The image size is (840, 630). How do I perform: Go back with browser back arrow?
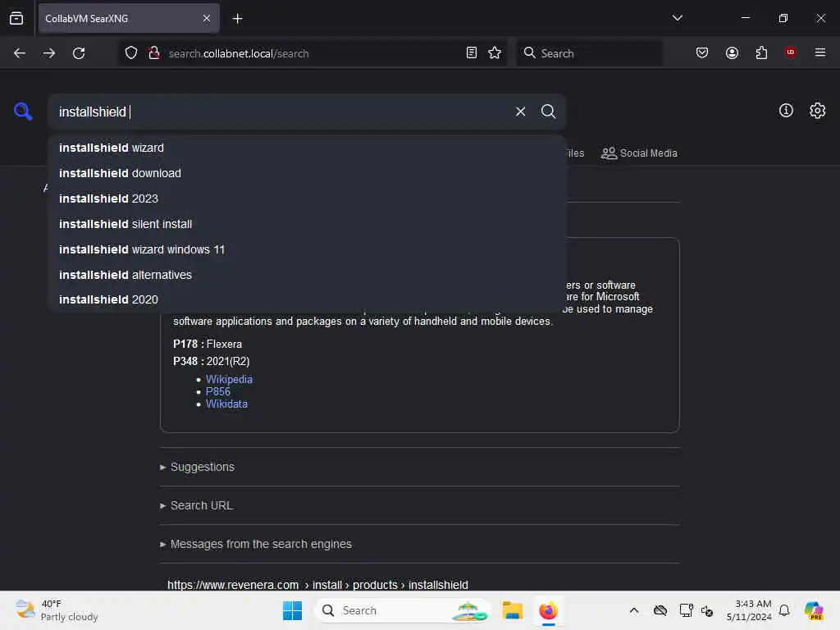20,53
